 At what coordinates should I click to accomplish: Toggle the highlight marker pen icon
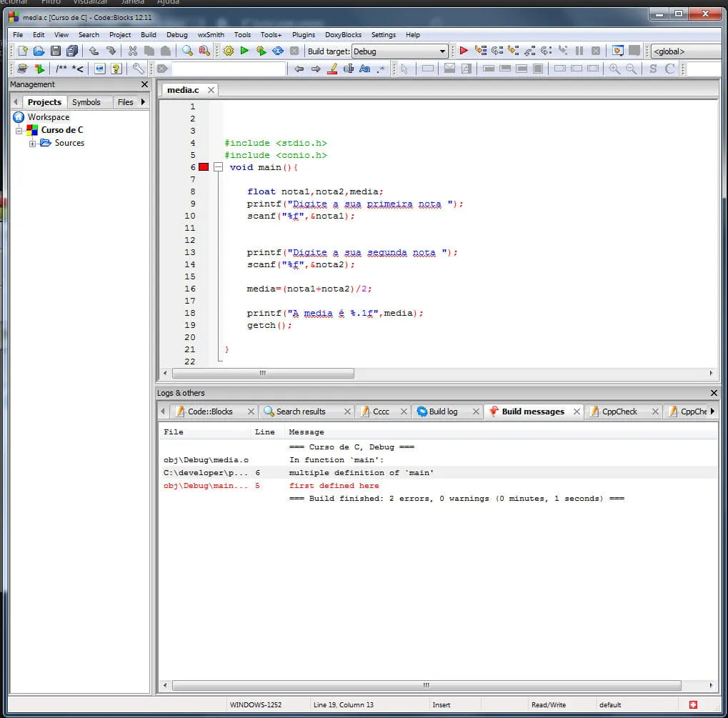[x=332, y=69]
